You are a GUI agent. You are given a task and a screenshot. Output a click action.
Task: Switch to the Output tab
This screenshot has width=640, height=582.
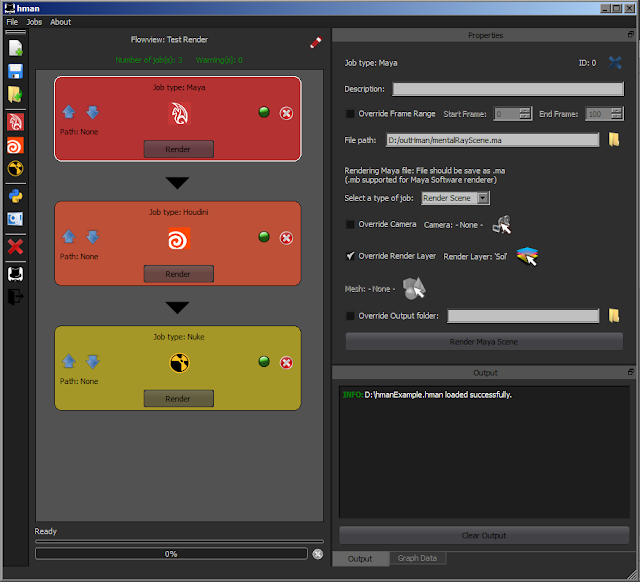(360, 559)
